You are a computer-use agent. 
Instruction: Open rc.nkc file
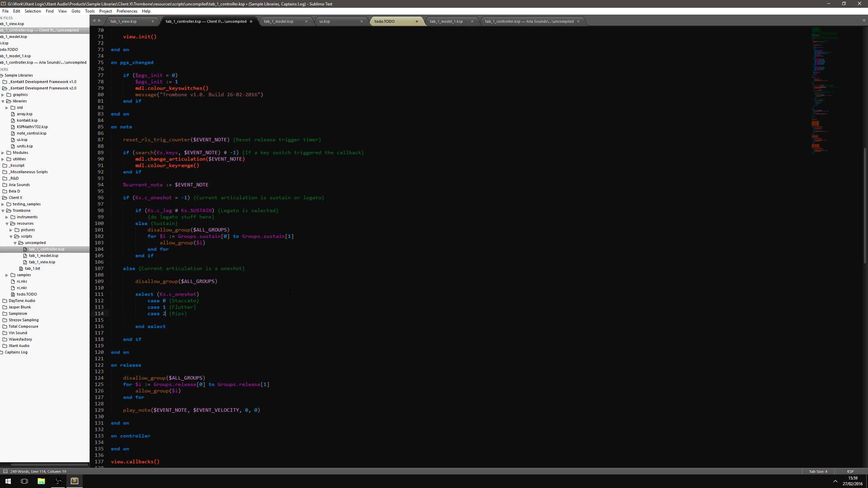coord(22,282)
